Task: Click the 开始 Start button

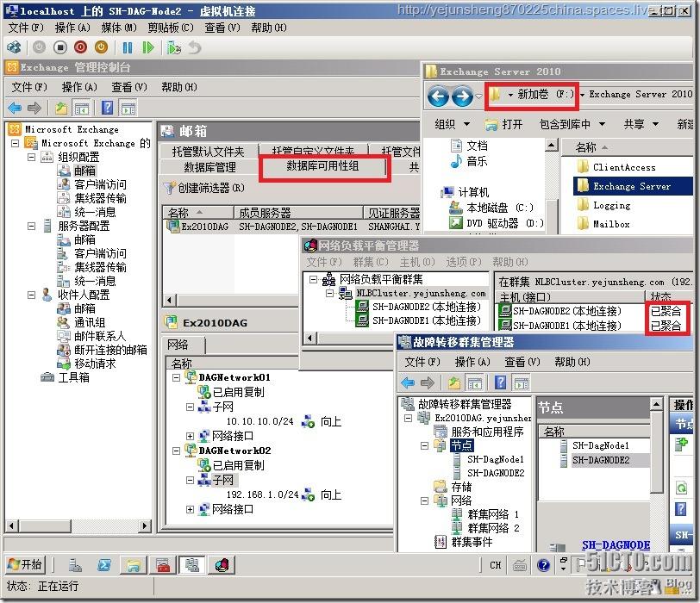Action: pos(24,564)
